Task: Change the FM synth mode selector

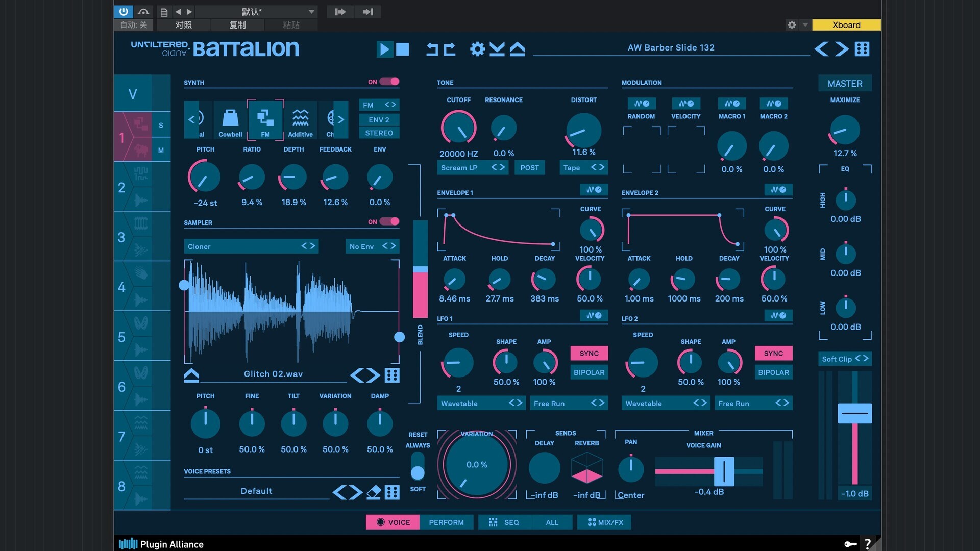Action: click(379, 105)
